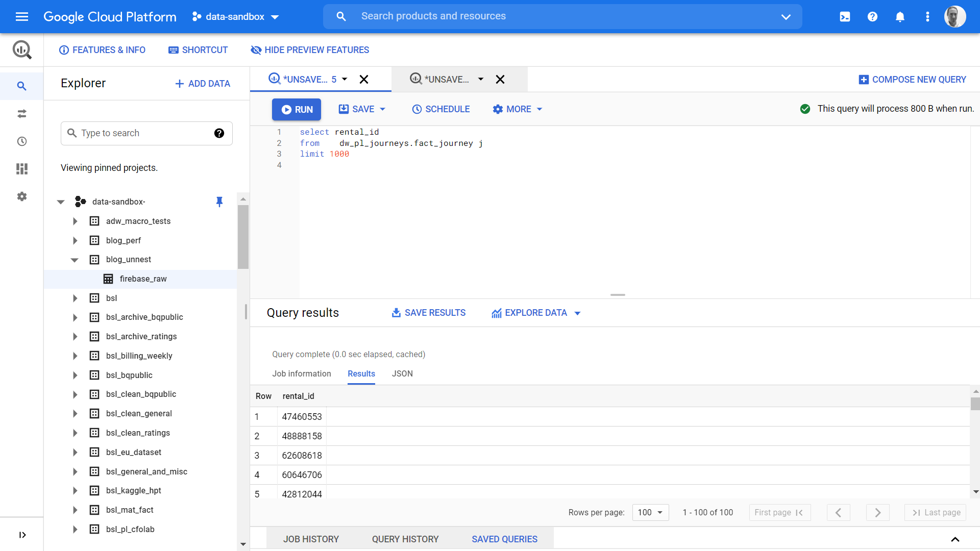
Task: Open the Reservations dashboard icon in sidebar
Action: [22, 169]
